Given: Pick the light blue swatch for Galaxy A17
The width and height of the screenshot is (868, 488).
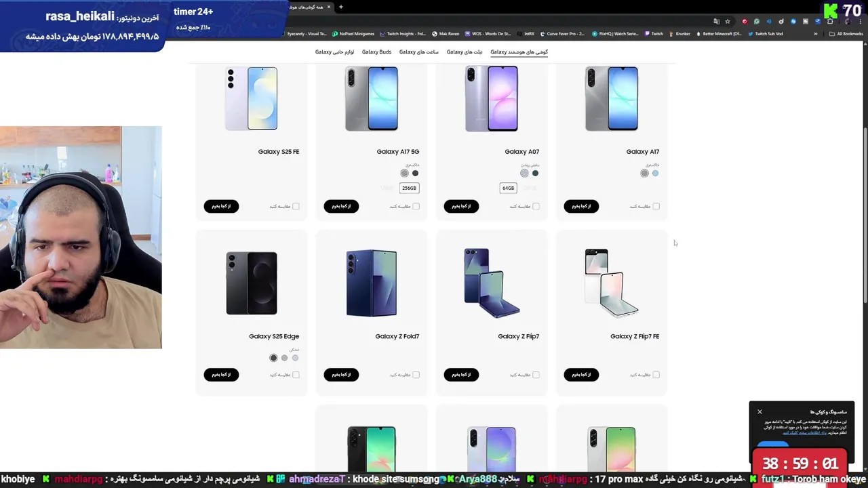Looking at the screenshot, I should (655, 174).
